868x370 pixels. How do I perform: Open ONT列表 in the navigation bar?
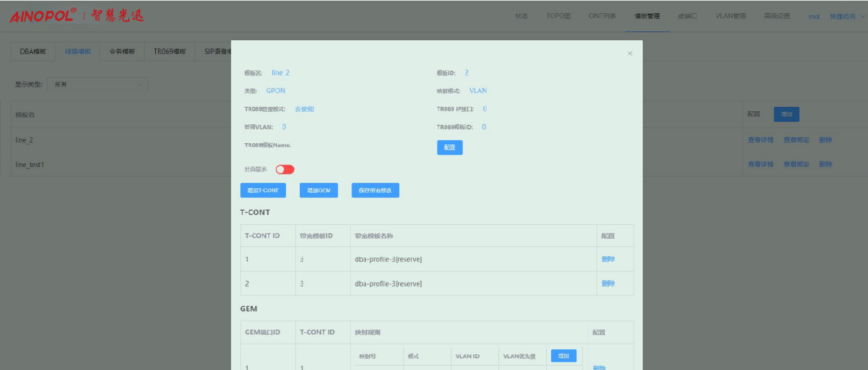click(602, 16)
